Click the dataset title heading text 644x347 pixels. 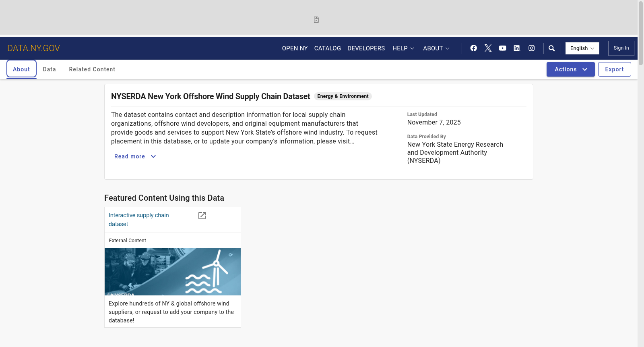pyautogui.click(x=211, y=96)
